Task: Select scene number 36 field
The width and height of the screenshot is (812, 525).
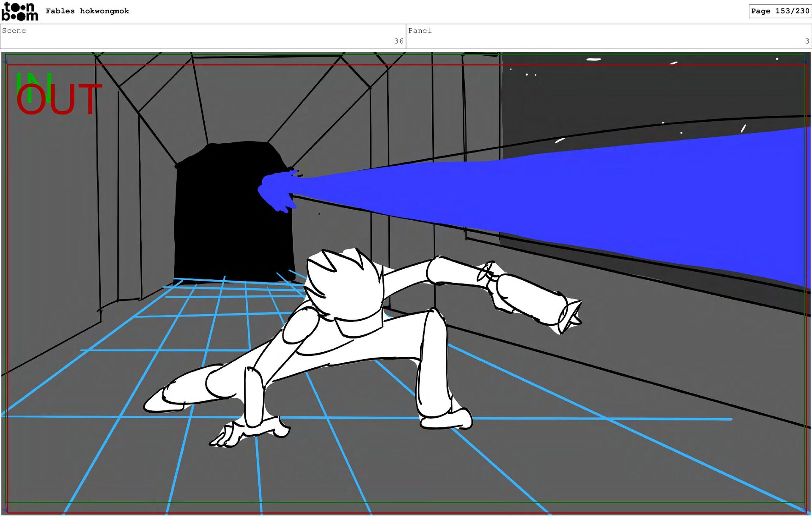Action: [398, 41]
